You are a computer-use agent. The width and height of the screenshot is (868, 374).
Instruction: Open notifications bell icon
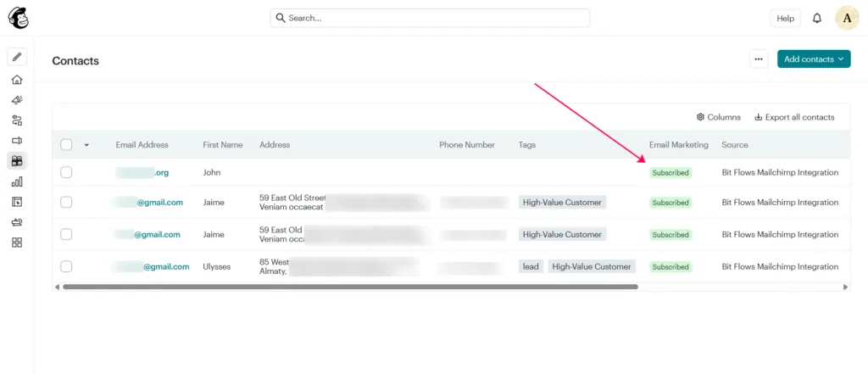click(817, 19)
